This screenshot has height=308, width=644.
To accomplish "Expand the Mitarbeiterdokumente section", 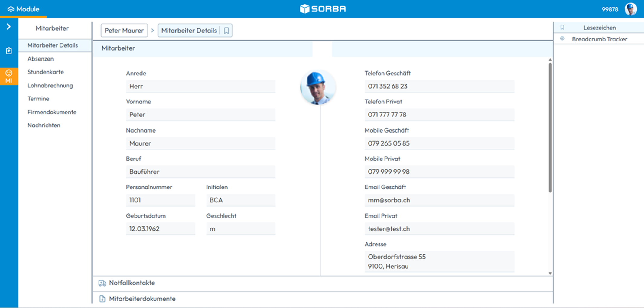I will point(323,298).
